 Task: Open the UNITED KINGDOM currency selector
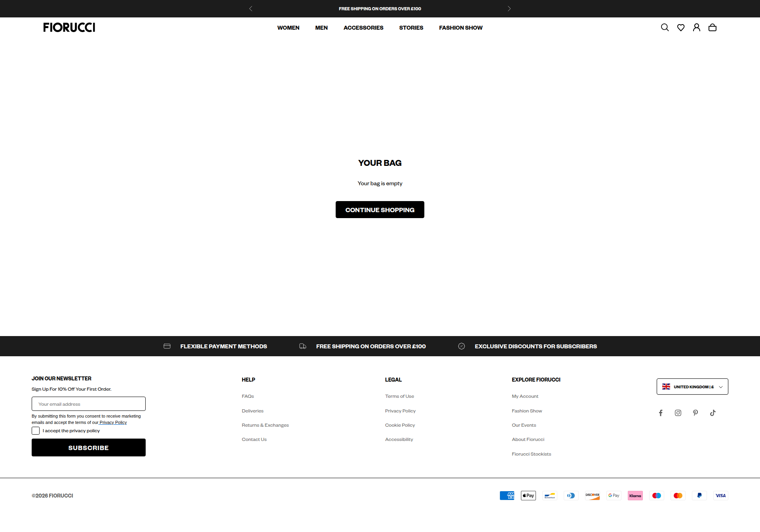692,386
